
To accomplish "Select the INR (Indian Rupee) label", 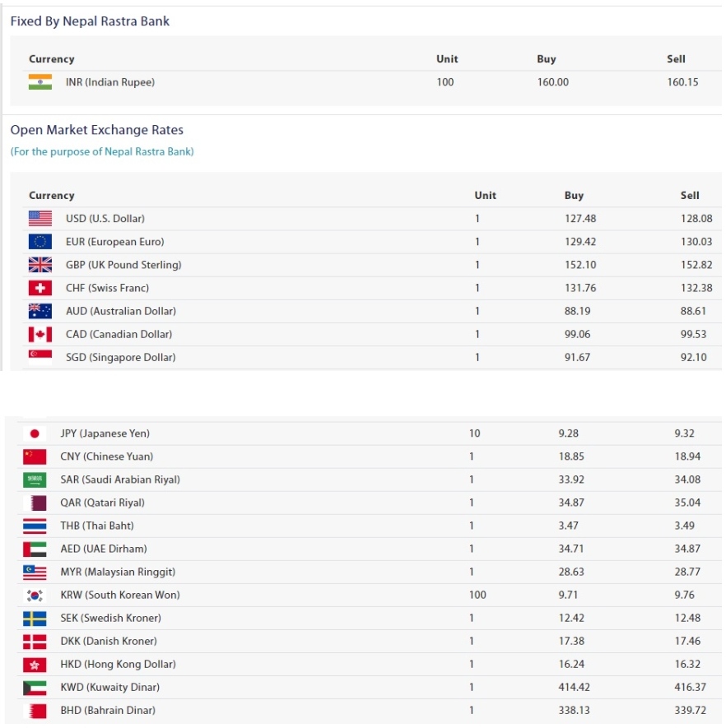I will 110,82.
